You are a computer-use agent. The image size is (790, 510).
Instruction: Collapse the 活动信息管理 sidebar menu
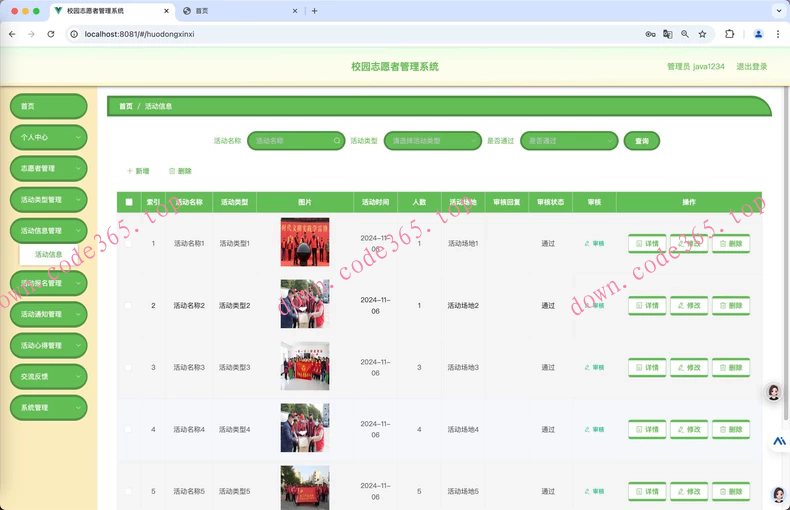48,231
